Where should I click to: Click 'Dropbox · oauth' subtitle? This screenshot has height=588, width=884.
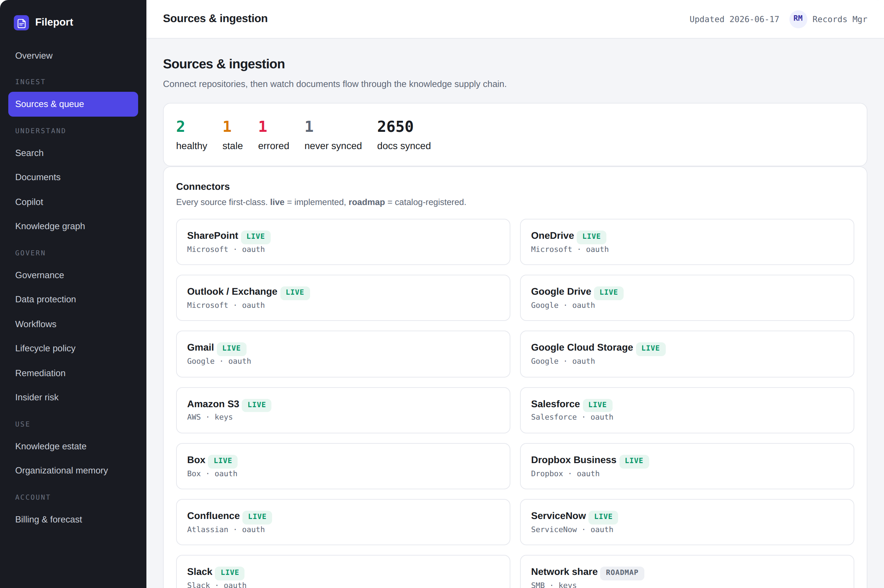565,474
